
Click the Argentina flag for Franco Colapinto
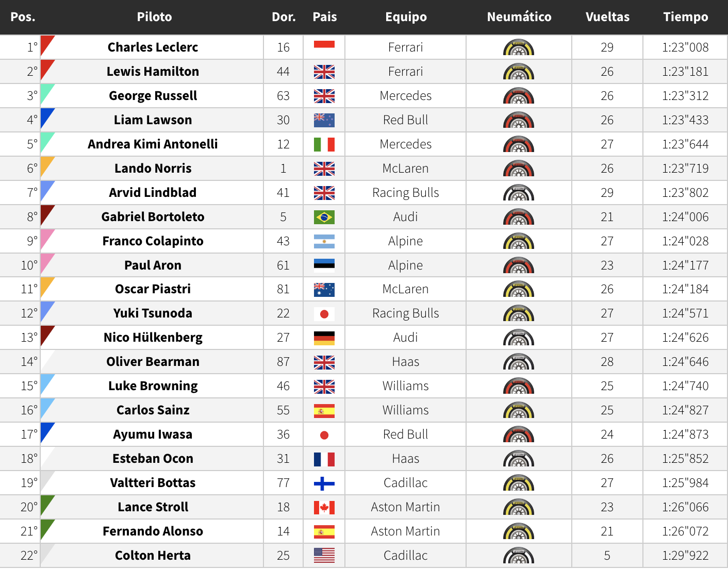(x=324, y=241)
